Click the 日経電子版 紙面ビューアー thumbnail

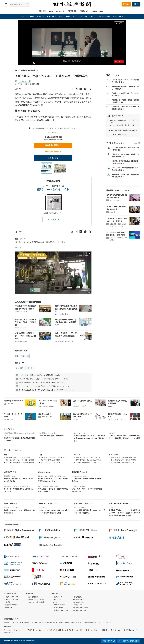(x=53, y=202)
